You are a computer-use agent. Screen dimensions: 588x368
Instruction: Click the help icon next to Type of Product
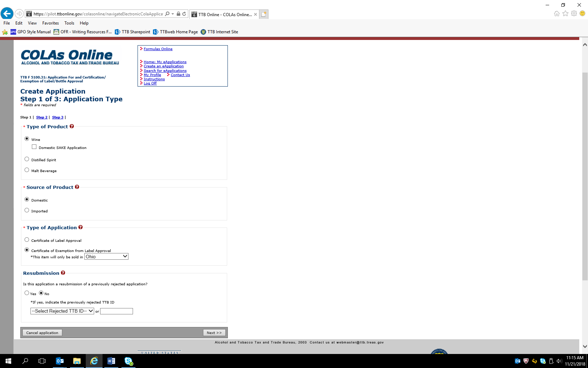pos(72,127)
